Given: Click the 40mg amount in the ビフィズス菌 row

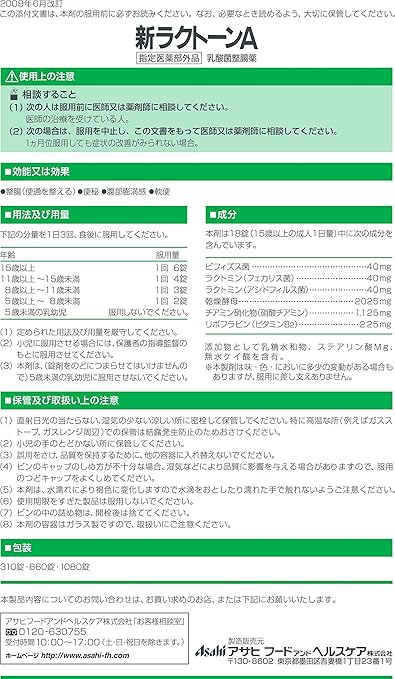Looking at the screenshot, I should pos(379,266).
